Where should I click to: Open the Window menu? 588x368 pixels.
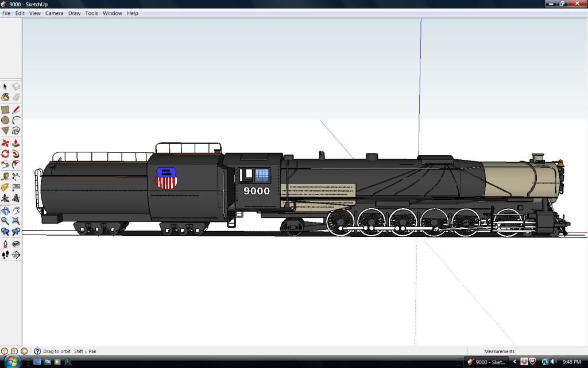[x=113, y=13]
